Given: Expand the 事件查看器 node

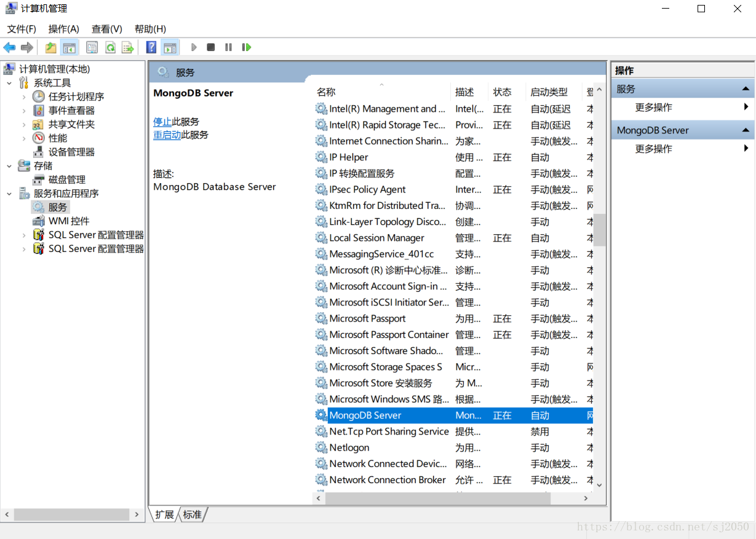Looking at the screenshot, I should (x=24, y=111).
